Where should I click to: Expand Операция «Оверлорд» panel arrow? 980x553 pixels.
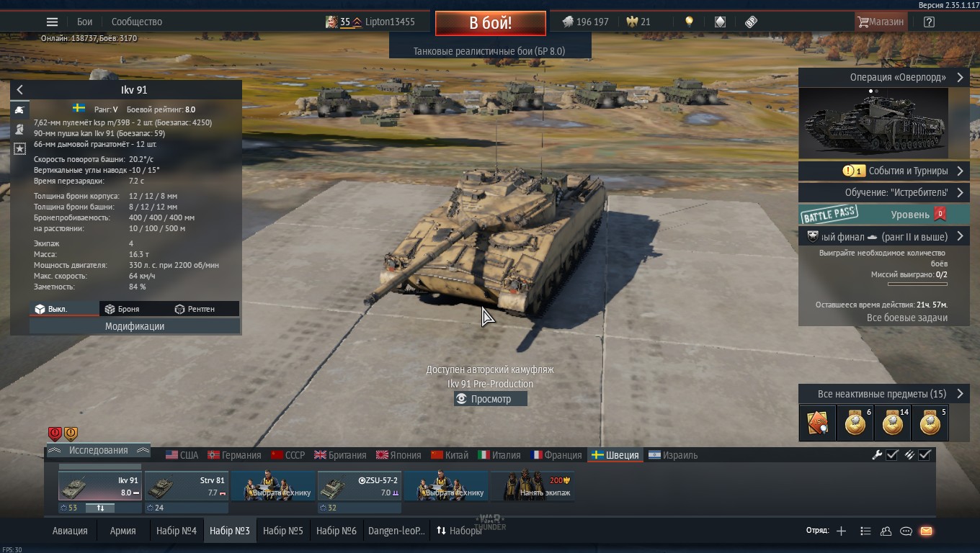[x=960, y=78]
